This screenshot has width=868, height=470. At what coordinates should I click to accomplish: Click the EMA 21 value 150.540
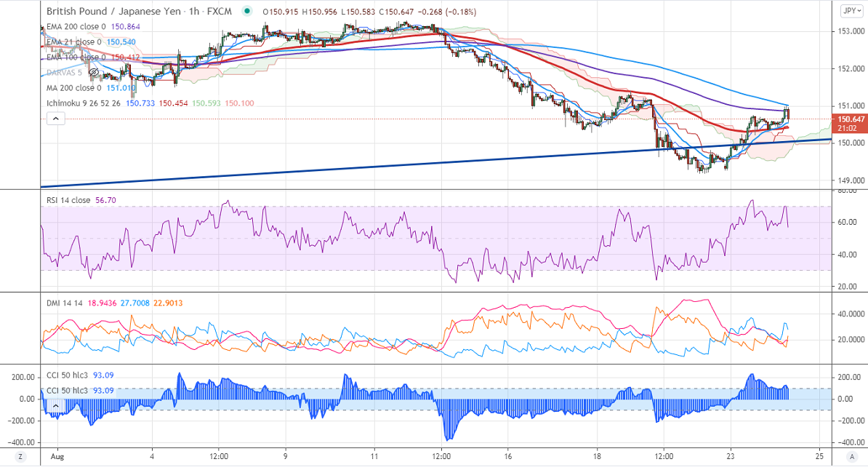[121, 42]
